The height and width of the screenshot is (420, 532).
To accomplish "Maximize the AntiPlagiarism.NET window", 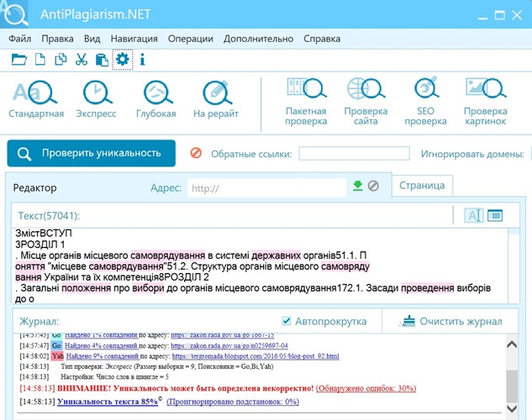I will [499, 15].
